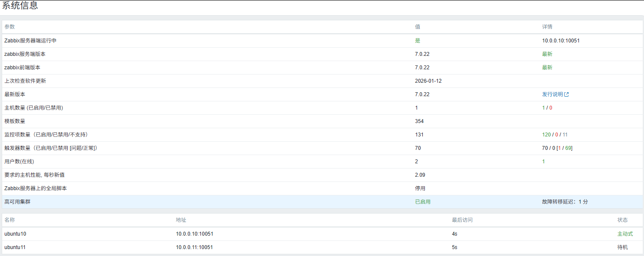644x256 pixels.
Task: Click the 名称 column header
Action: [10, 220]
